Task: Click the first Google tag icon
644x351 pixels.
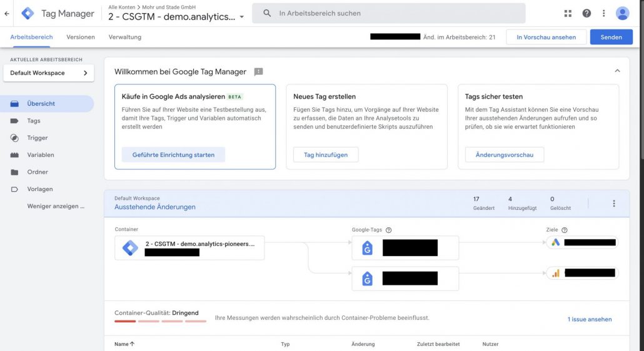Action: [x=367, y=248]
